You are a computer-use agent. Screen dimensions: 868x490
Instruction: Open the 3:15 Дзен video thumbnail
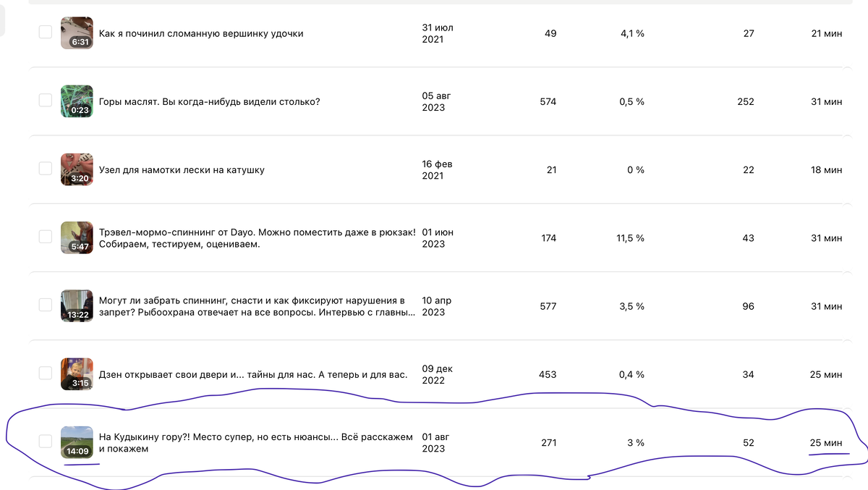click(77, 373)
